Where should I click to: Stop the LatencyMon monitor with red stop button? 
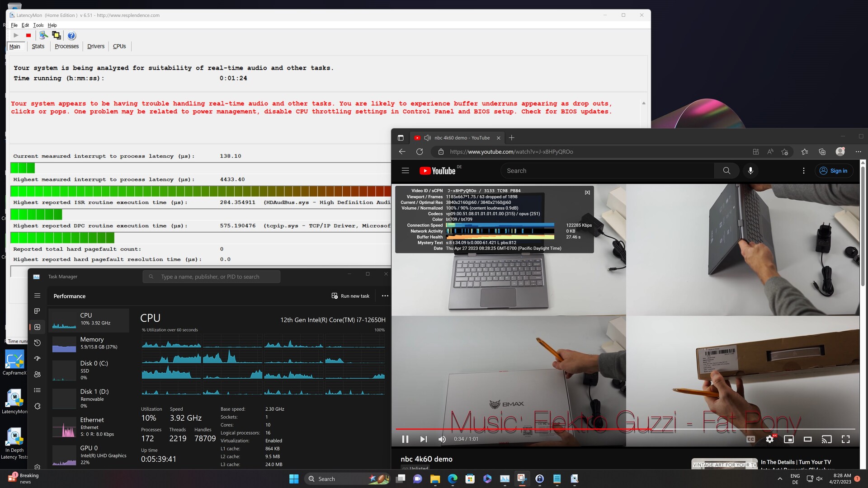tap(28, 35)
